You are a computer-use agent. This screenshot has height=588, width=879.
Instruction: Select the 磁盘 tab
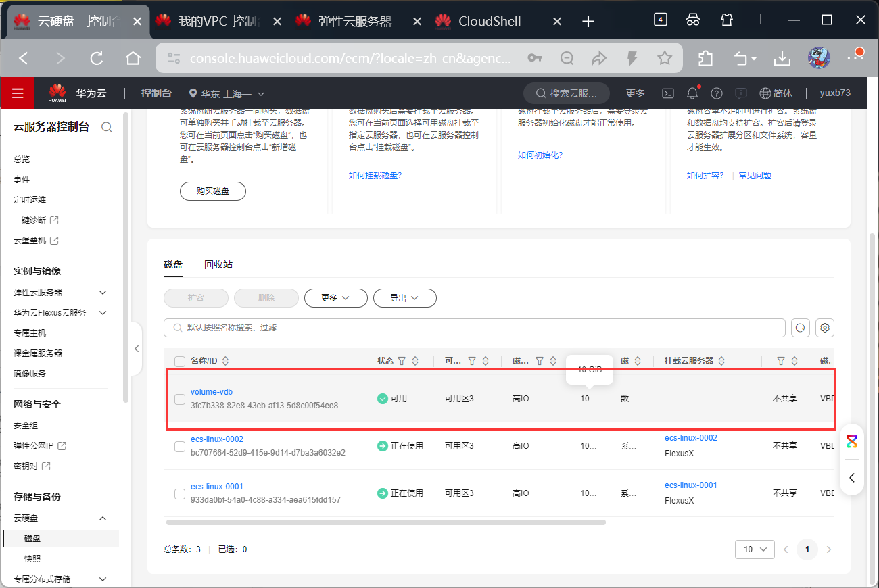coord(173,264)
